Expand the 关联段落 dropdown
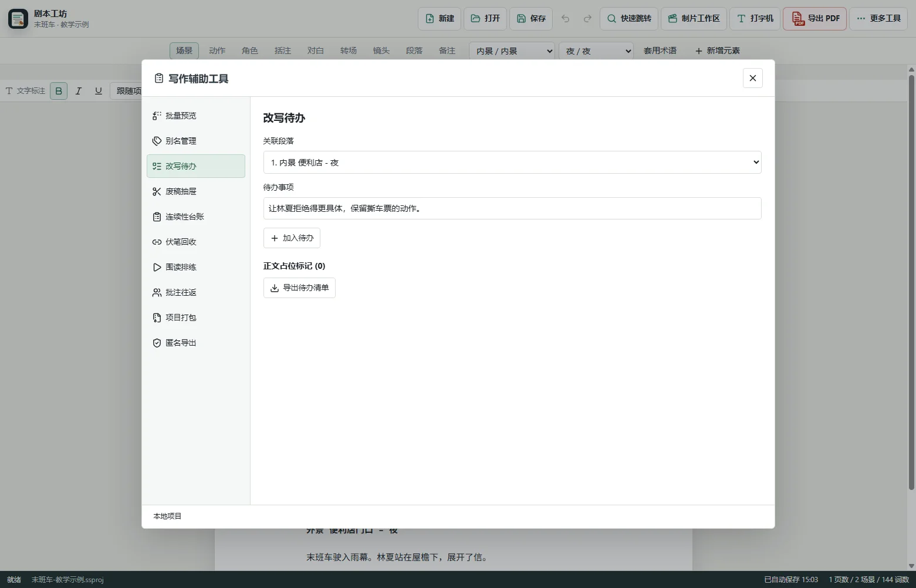The height and width of the screenshot is (588, 916). click(512, 163)
